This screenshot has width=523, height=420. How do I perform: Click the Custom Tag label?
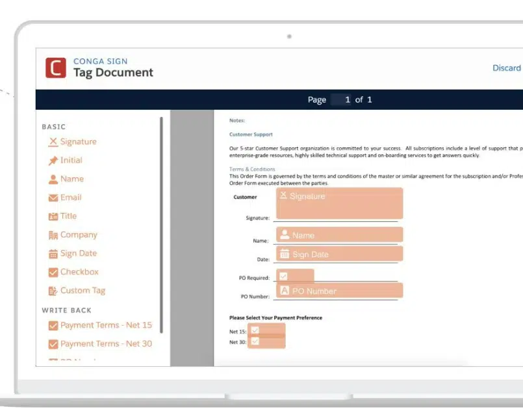83,291
